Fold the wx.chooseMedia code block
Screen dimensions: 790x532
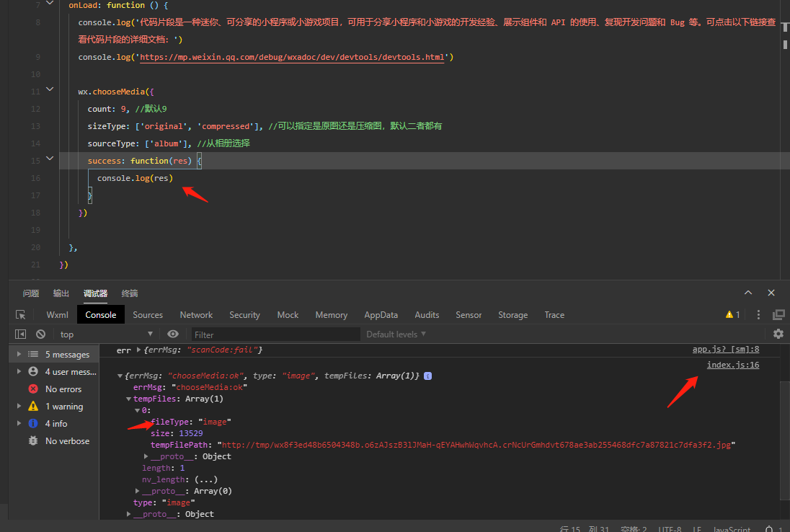[49, 89]
